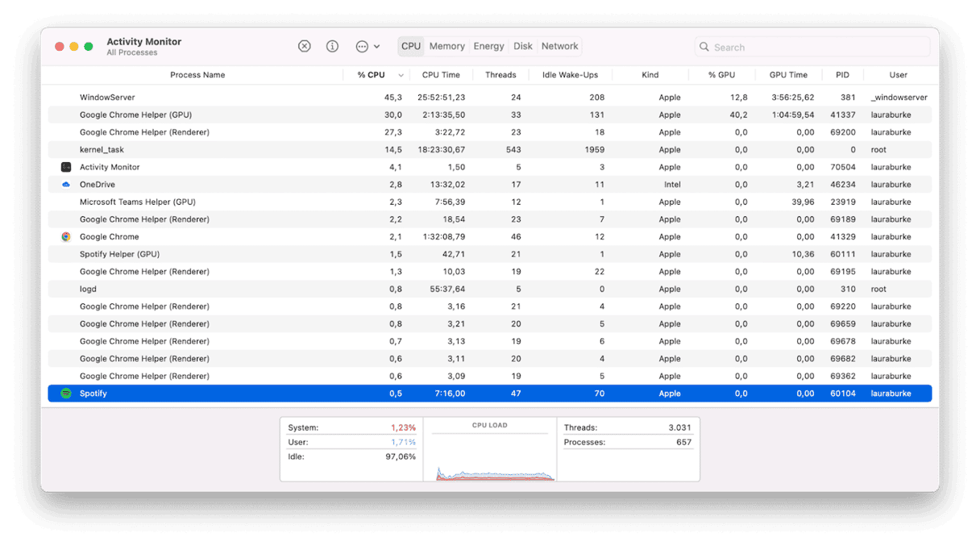Click the Google Chrome icon in the process list
The height and width of the screenshot is (546, 980).
(66, 236)
